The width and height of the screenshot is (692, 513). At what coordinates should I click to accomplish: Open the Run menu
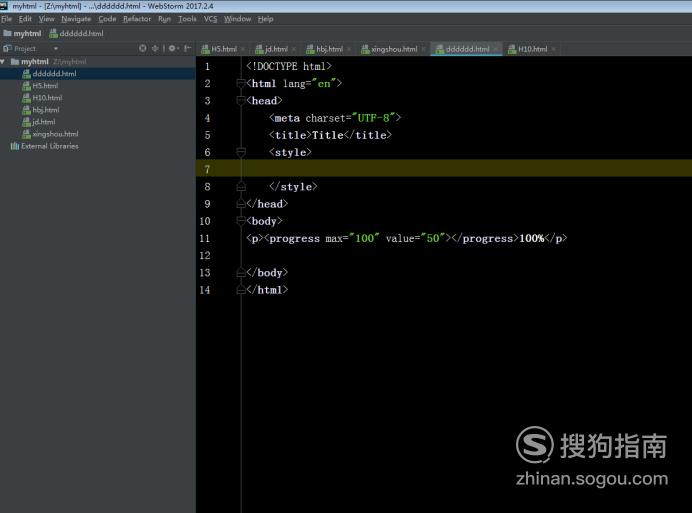point(164,19)
